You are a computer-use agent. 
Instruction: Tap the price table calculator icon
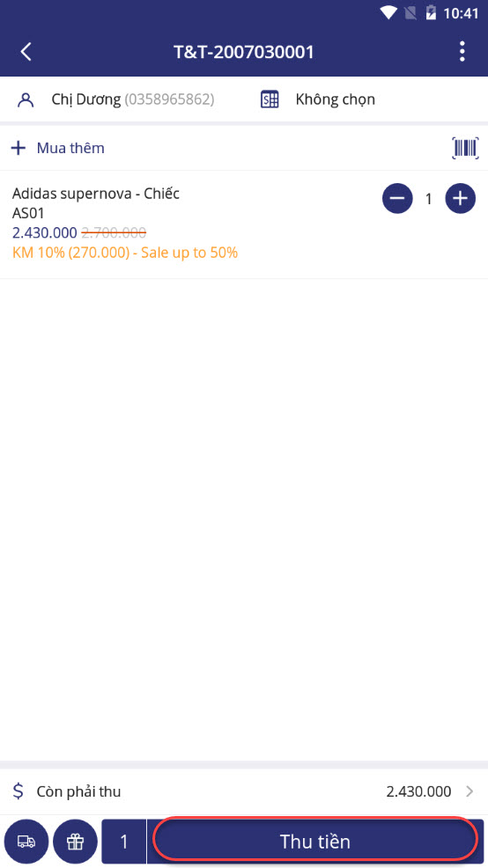click(270, 99)
